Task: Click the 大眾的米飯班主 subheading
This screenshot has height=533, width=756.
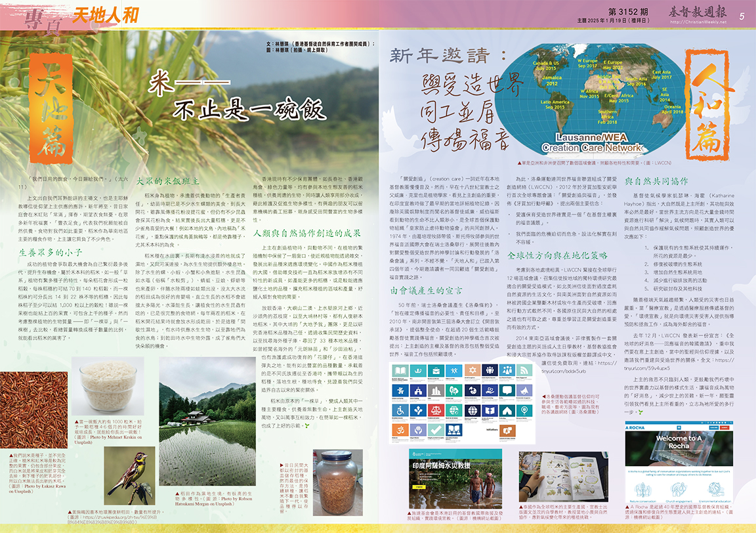Action: click(172, 181)
